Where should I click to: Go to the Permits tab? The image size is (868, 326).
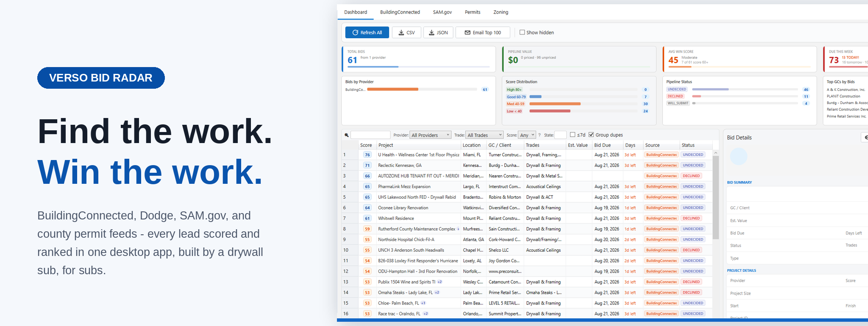[473, 12]
